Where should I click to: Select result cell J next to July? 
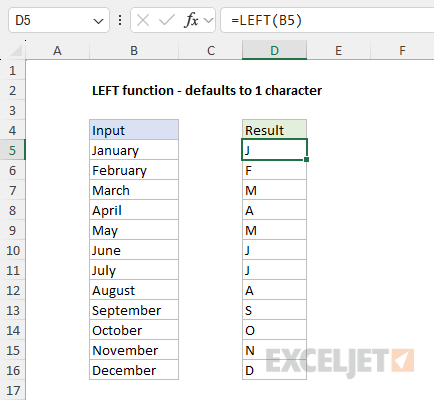pos(274,270)
